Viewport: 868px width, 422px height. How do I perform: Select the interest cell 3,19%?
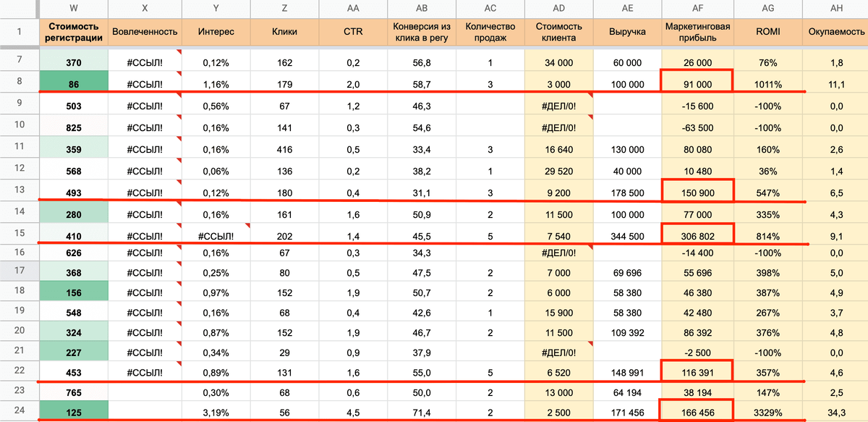click(216, 412)
